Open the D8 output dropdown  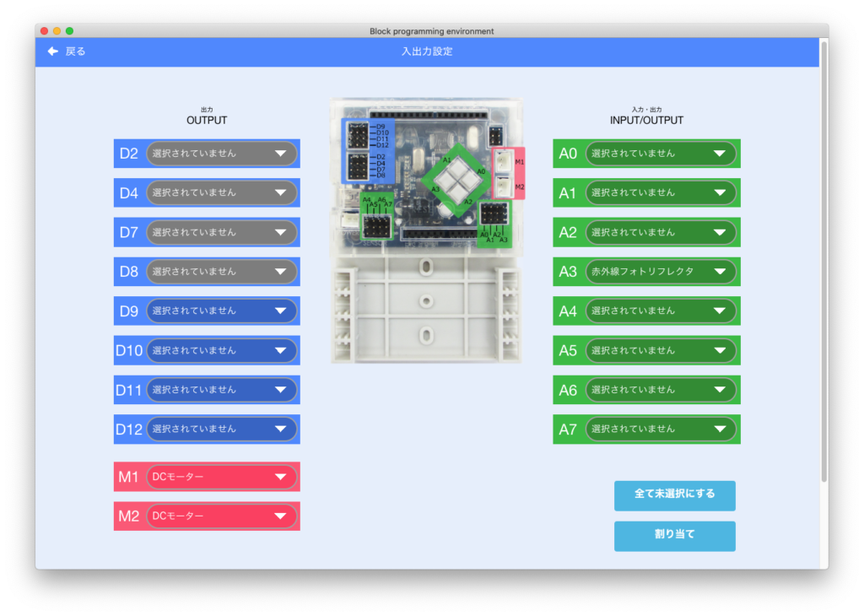[224, 271]
